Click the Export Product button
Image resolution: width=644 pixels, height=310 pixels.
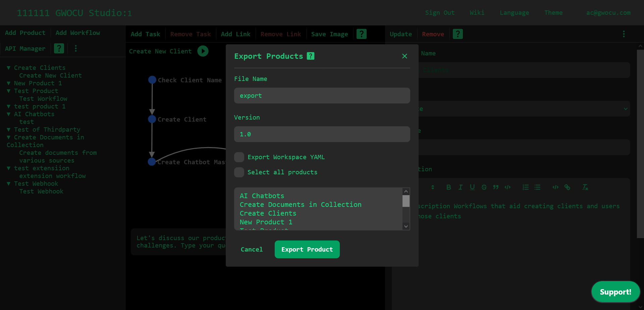(307, 250)
